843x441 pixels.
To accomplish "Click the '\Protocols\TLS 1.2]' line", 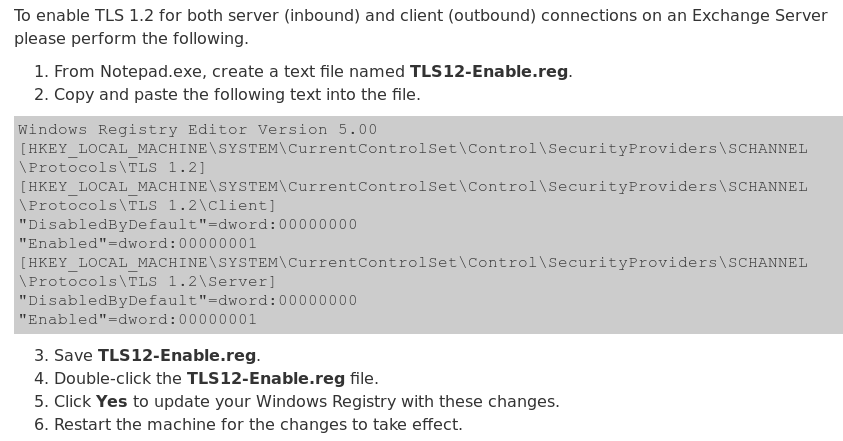I will (x=112, y=168).
